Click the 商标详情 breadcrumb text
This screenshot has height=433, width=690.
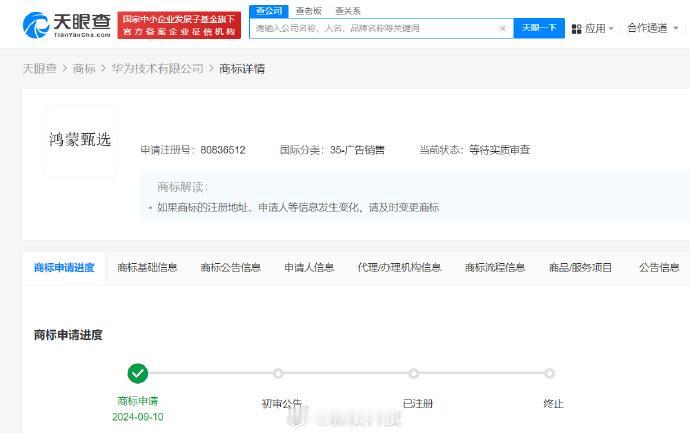click(242, 69)
